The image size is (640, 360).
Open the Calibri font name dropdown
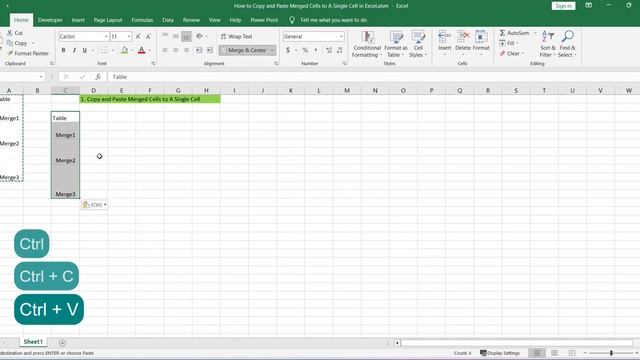tap(106, 36)
